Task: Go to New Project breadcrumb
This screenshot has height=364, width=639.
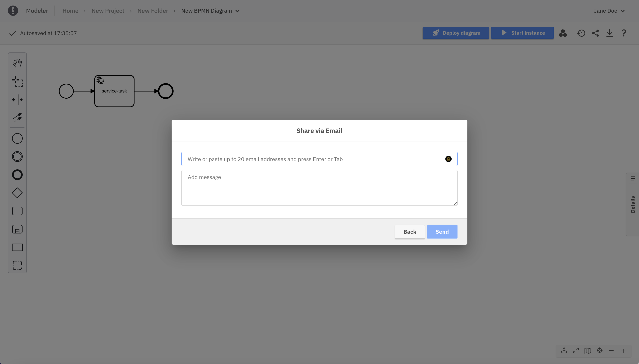Action: pos(108,11)
